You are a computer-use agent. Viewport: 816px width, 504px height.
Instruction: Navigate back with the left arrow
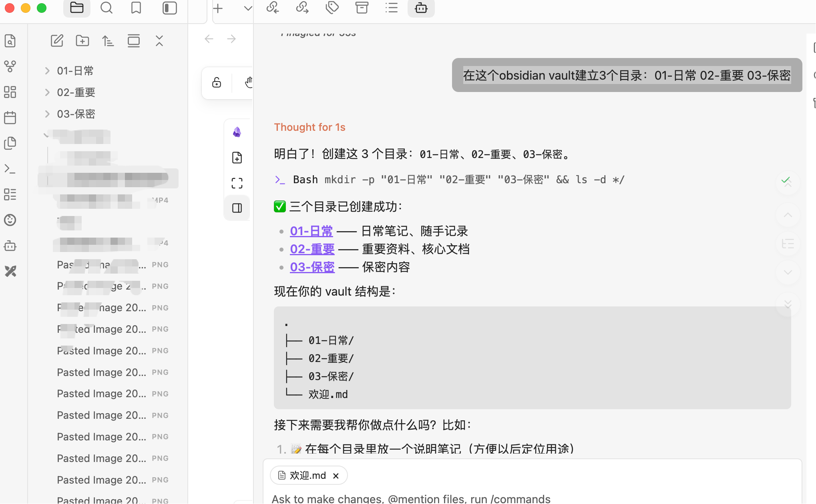pos(209,39)
